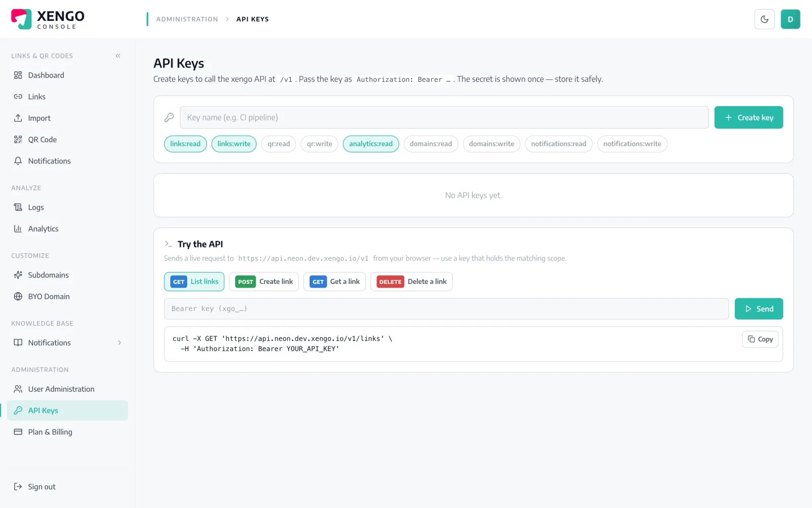Deselect the links:read scope chip
812x508 pixels.
tap(185, 144)
